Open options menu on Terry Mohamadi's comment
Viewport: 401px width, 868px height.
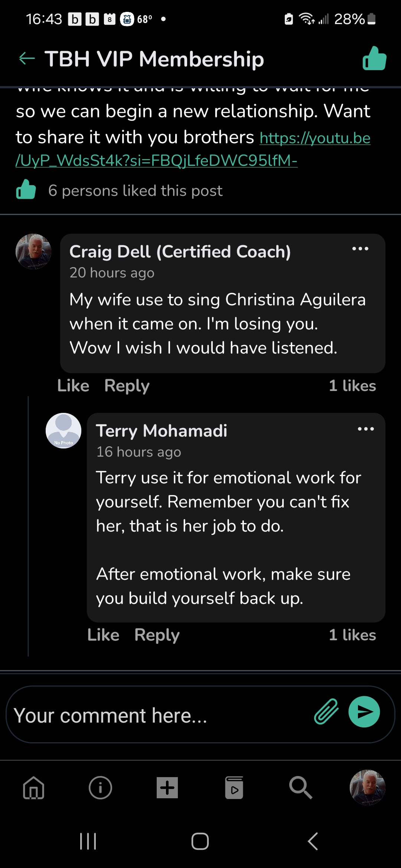366,429
